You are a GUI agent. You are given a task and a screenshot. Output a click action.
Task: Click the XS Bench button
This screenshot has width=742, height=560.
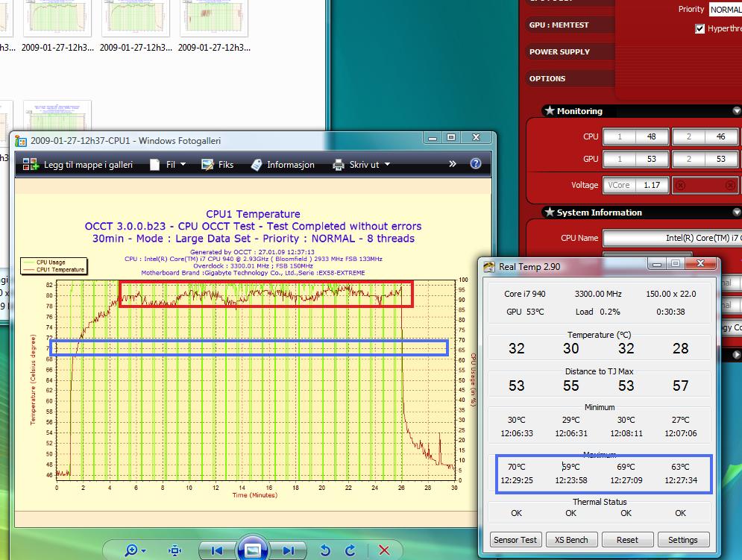click(x=571, y=540)
